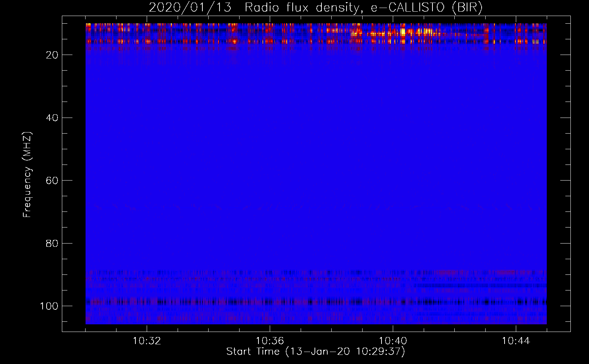Click the 60 frequency tick label
Screen dimensions: 589x364
click(x=52, y=181)
